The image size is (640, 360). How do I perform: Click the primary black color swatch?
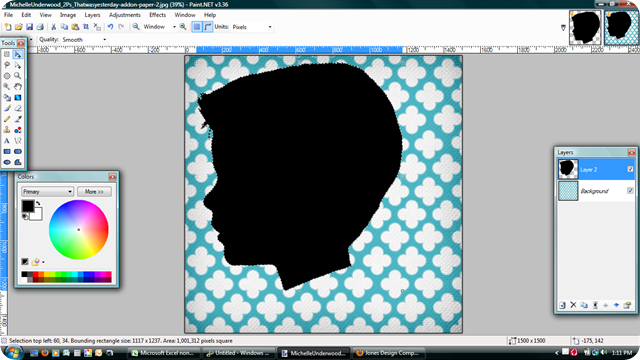click(27, 206)
